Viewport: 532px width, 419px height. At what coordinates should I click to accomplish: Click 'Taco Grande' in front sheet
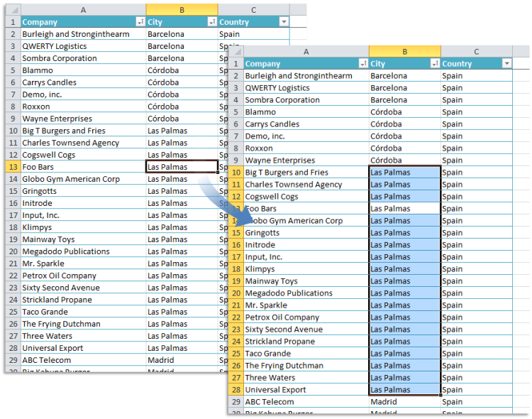pos(306,354)
